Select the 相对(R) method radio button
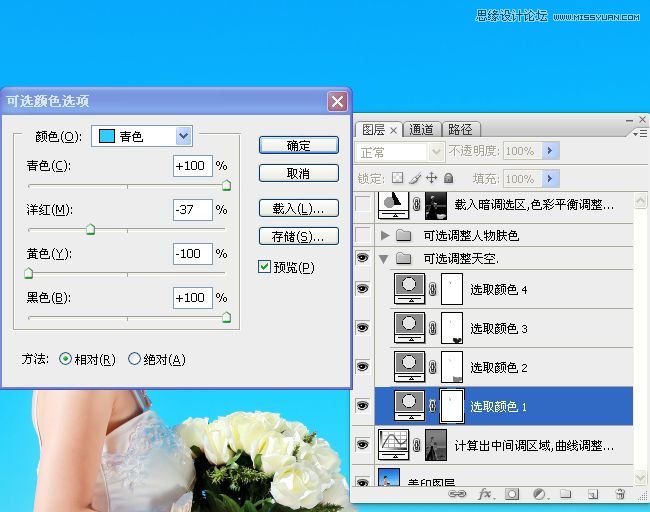Screen dimensions: 650x512 coord(65,359)
